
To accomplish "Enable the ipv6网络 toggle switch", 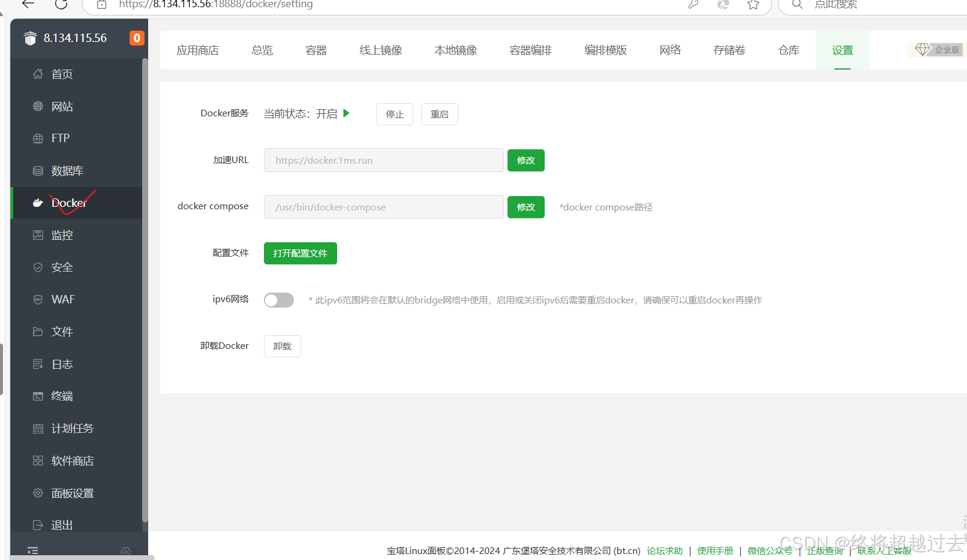I will click(x=279, y=300).
